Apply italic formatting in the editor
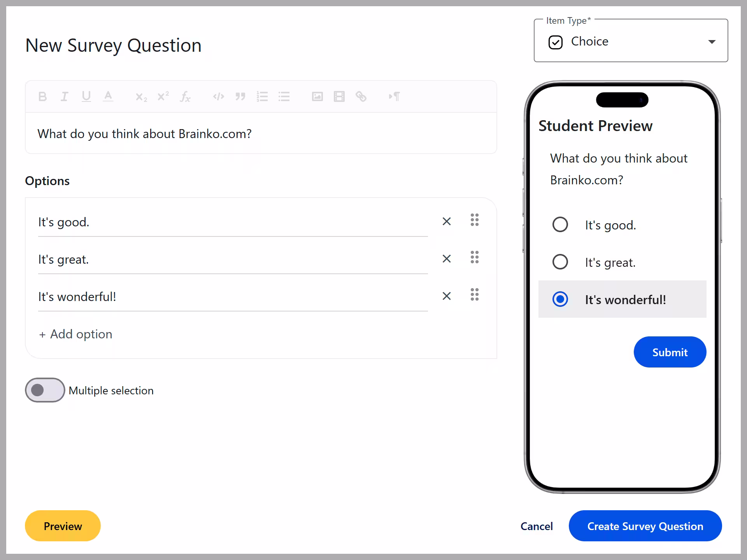This screenshot has height=560, width=747. [x=65, y=96]
